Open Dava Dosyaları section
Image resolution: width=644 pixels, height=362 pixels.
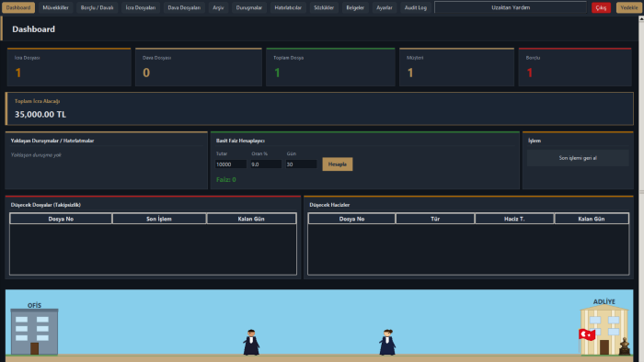pos(184,7)
